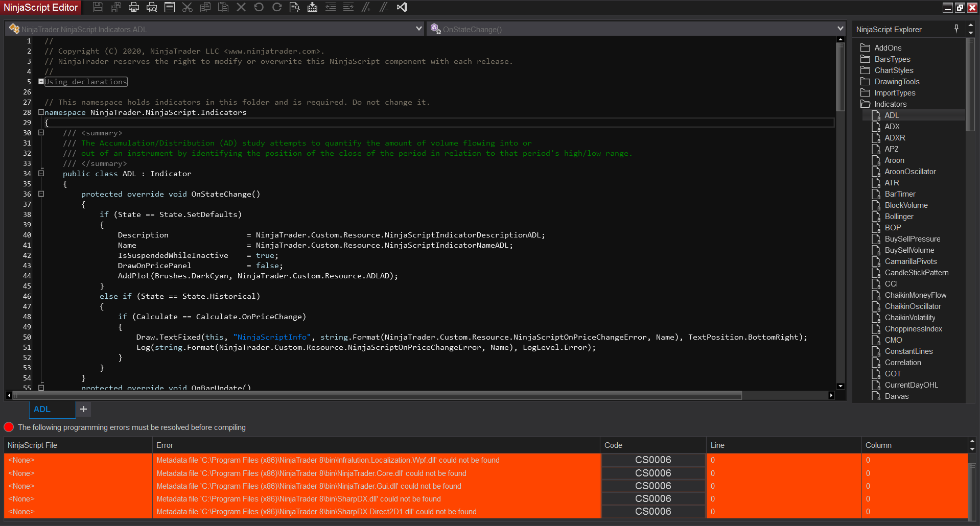
Task: Expand the Using declarations region
Action: 41,82
